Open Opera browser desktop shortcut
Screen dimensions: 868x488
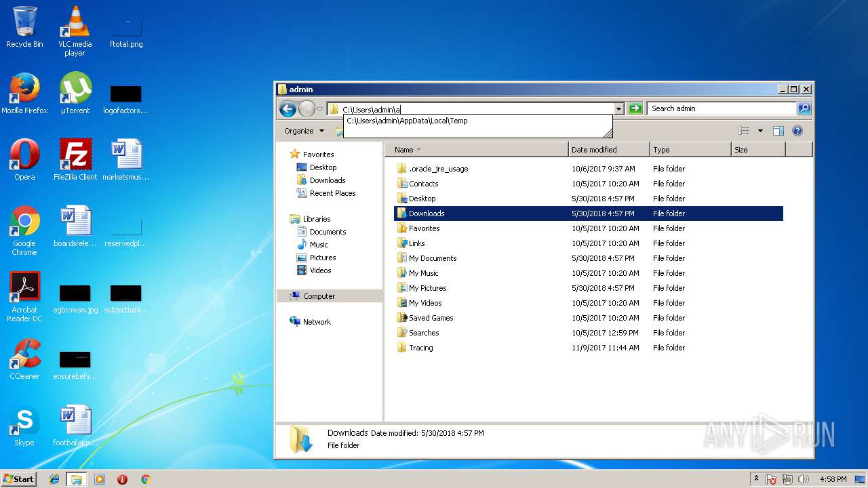point(24,160)
